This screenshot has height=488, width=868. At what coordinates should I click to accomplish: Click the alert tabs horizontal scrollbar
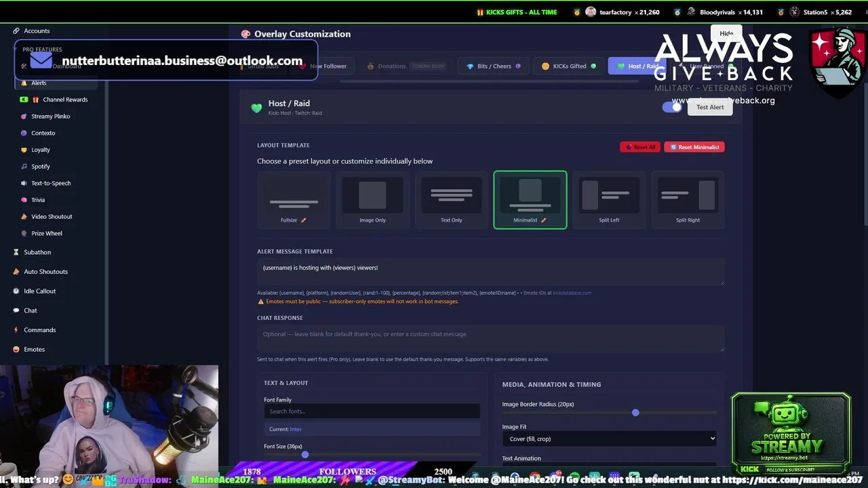click(x=488, y=81)
